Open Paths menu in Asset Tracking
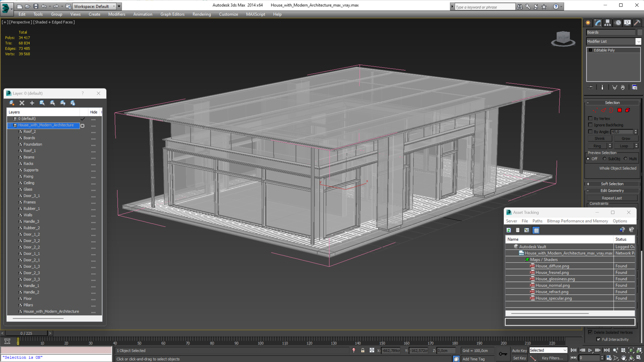 pos(537,221)
